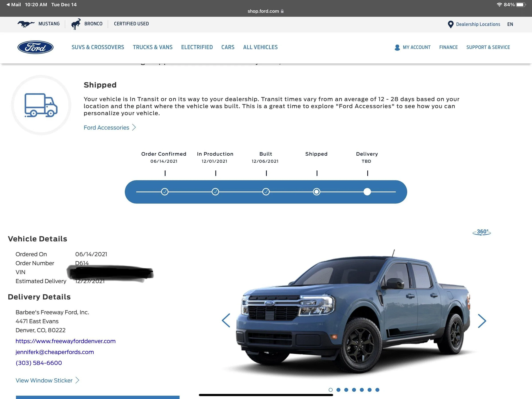
Task: Select the Shipped progress marker
Action: click(x=317, y=192)
